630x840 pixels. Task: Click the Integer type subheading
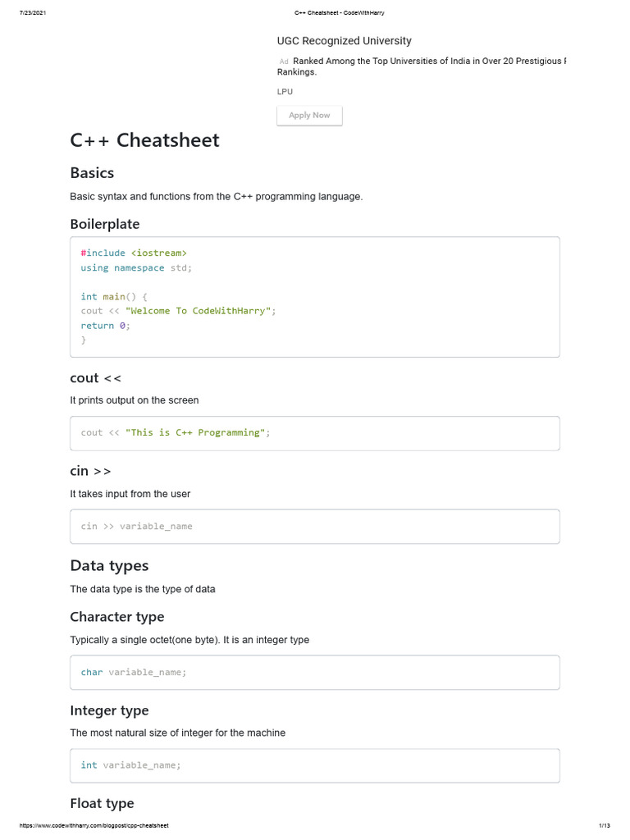coord(109,710)
